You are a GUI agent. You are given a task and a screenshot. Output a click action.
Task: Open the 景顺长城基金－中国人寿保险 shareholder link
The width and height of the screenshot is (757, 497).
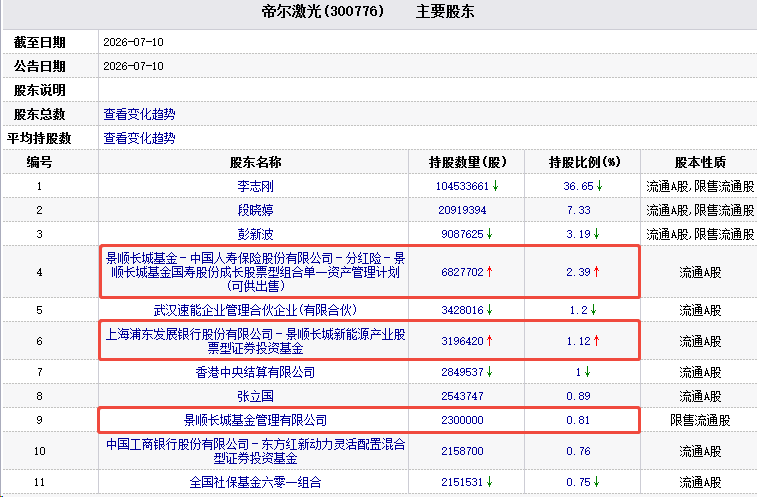point(255,272)
